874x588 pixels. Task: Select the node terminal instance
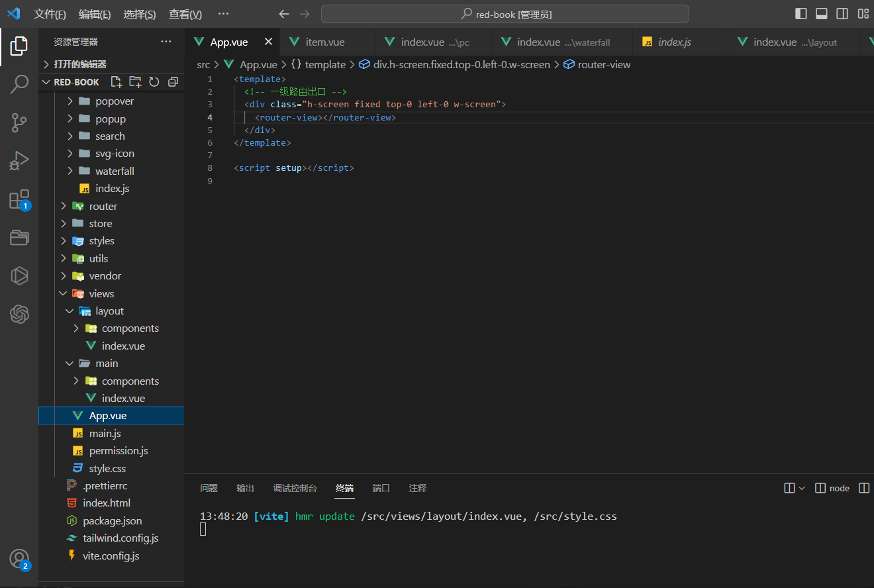832,488
